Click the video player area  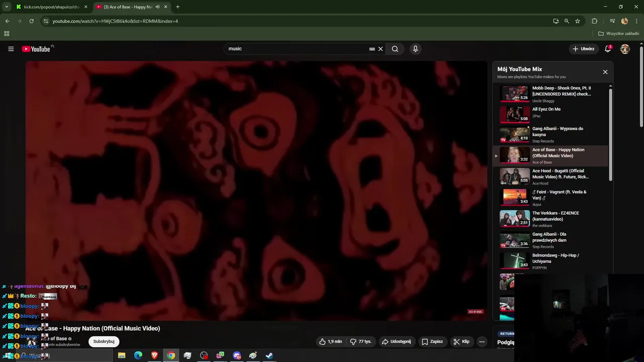point(256,190)
